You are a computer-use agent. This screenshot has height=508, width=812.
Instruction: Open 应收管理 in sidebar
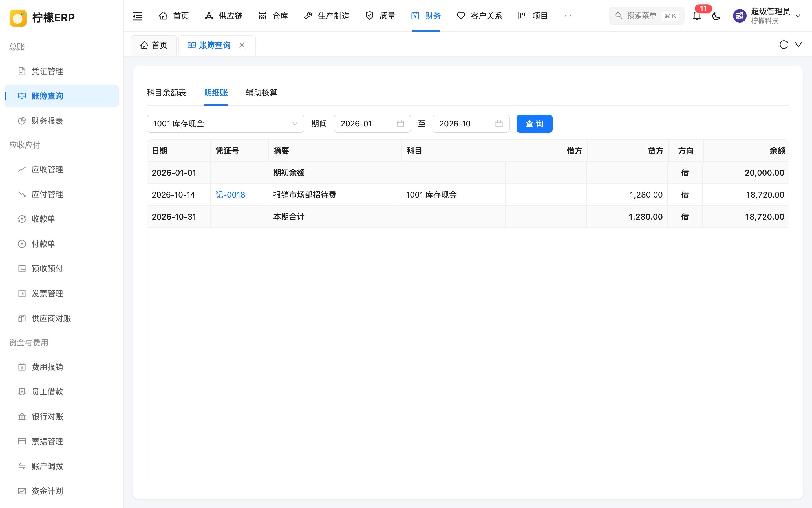pyautogui.click(x=62, y=169)
